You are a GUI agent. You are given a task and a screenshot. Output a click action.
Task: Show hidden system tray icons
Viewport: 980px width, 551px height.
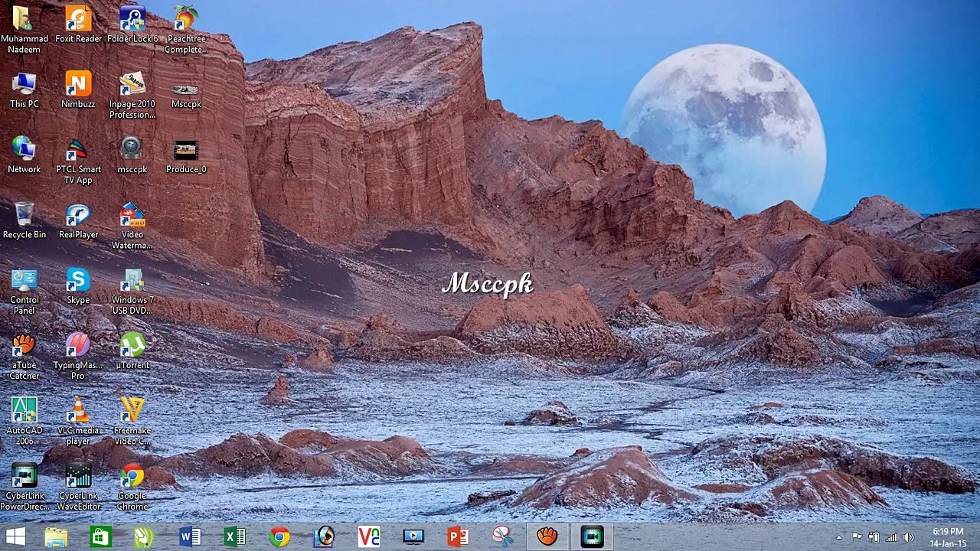839,537
